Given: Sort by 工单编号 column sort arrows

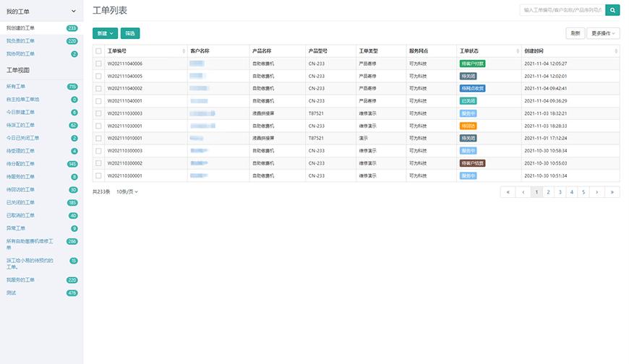Looking at the screenshot, I should 184,51.
